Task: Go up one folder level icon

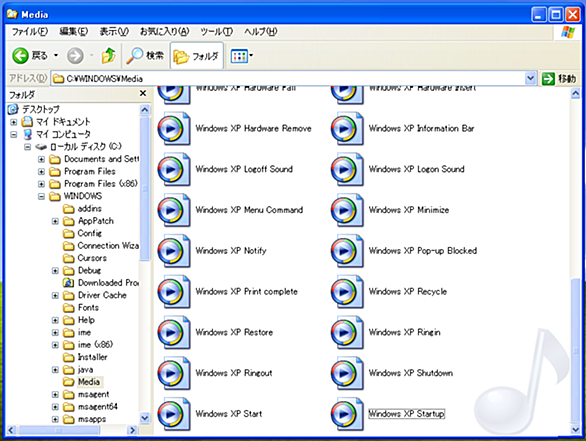Action: [108, 56]
